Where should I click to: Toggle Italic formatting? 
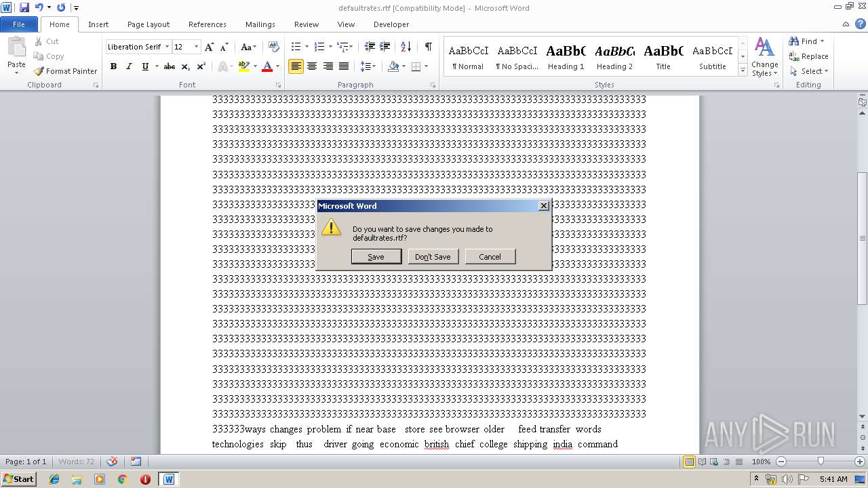(x=129, y=66)
